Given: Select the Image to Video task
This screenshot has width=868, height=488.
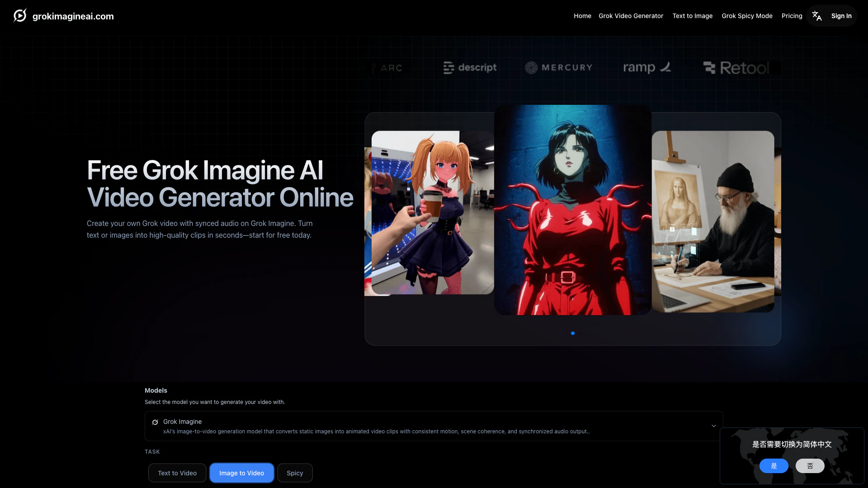Looking at the screenshot, I should 241,473.
